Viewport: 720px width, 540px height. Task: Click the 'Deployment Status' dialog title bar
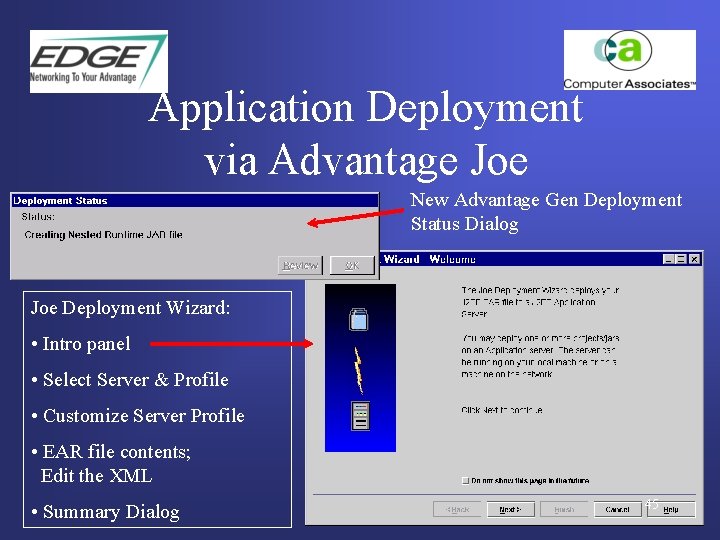(x=195, y=201)
